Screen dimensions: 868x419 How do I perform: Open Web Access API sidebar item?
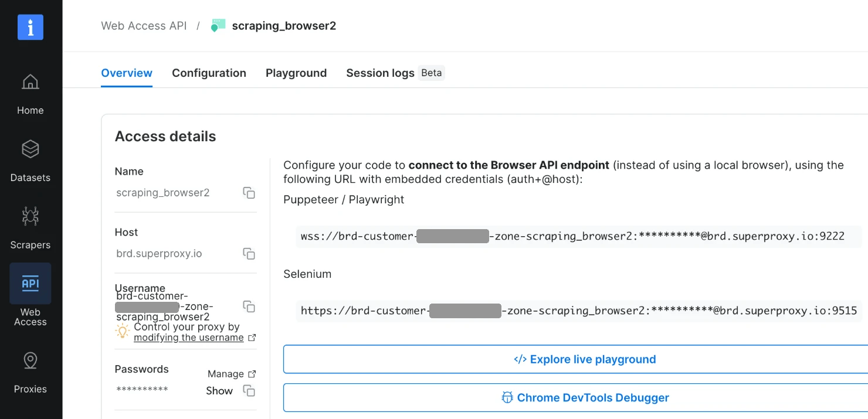pos(30,296)
